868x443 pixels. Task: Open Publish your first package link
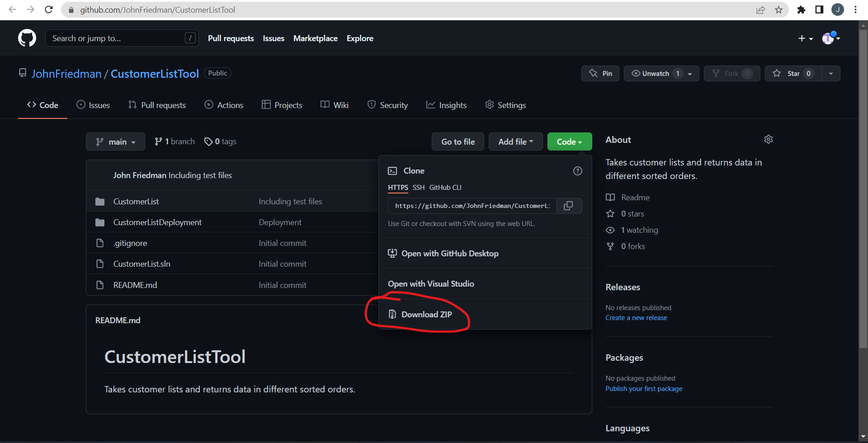click(644, 389)
